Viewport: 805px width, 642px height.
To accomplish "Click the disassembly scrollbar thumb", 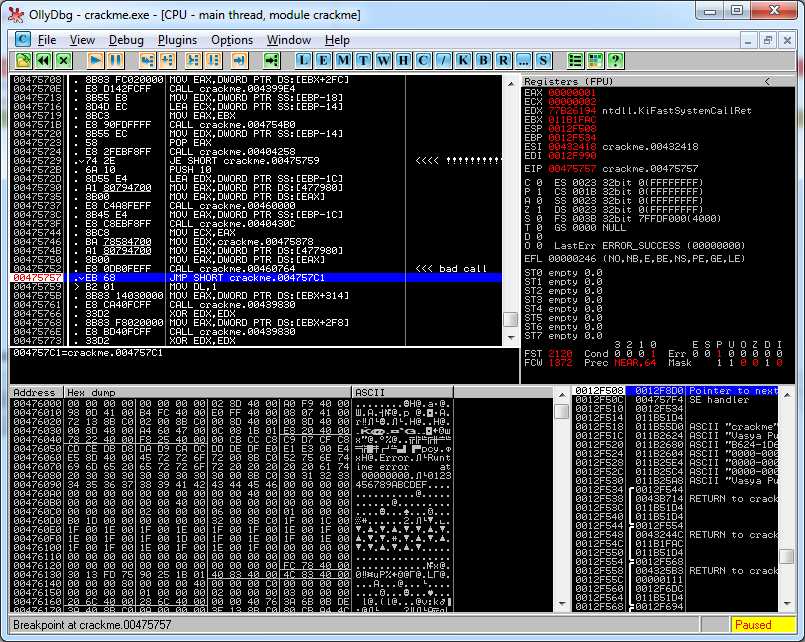I will click(511, 319).
